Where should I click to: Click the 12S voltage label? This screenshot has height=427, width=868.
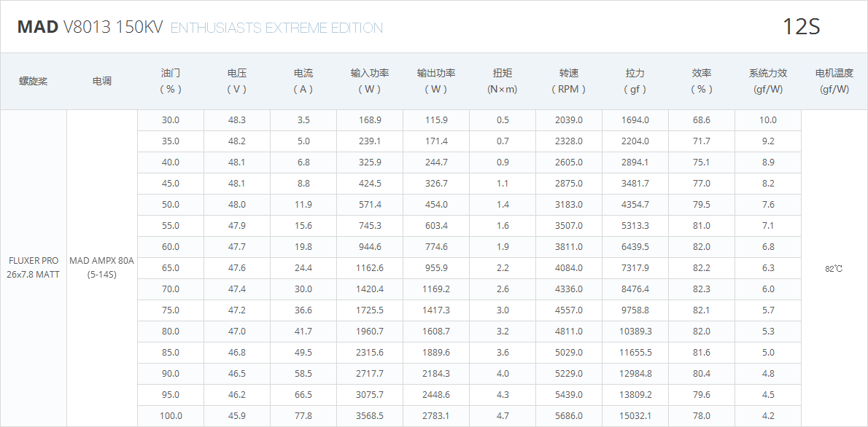pyautogui.click(x=801, y=27)
